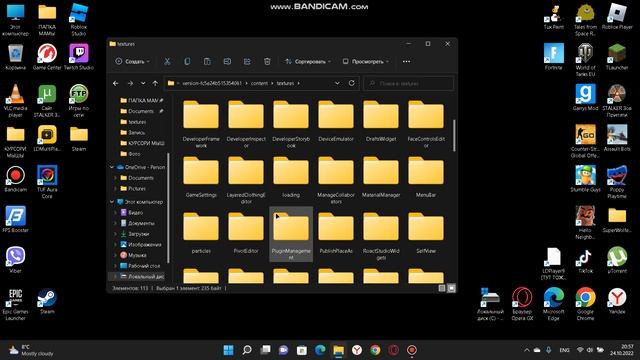Open Рабочий стол in the navigation pane
Image resolution: width=640 pixels, height=360 pixels.
140,266
